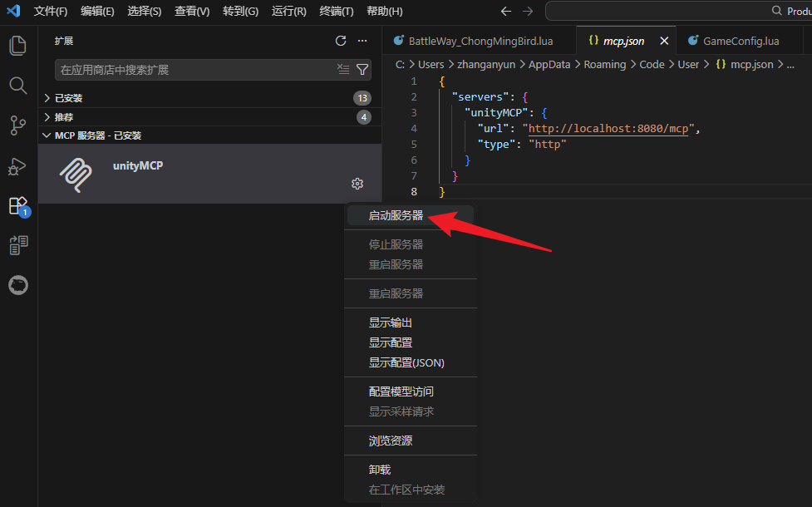Open the Explorer view in activity bar
Viewport: 812px width, 507px height.
(18, 46)
